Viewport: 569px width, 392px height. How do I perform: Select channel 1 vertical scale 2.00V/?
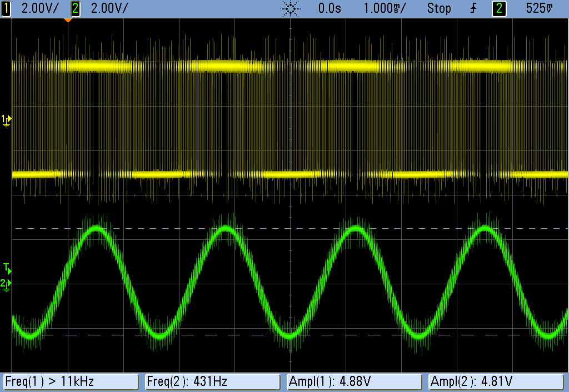(x=39, y=8)
